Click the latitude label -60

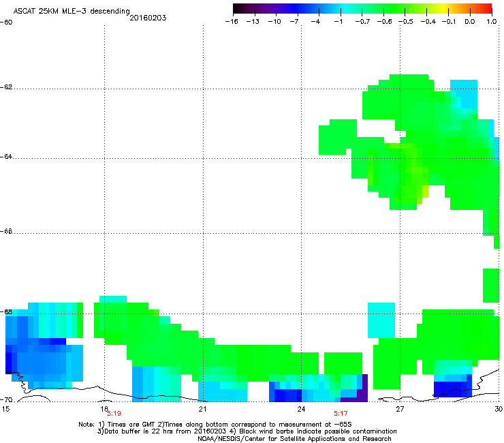[6, 22]
